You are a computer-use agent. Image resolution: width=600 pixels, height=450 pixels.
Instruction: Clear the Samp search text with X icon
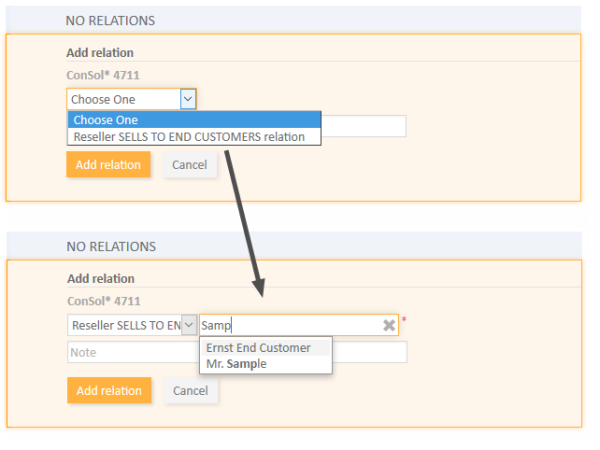[389, 326]
